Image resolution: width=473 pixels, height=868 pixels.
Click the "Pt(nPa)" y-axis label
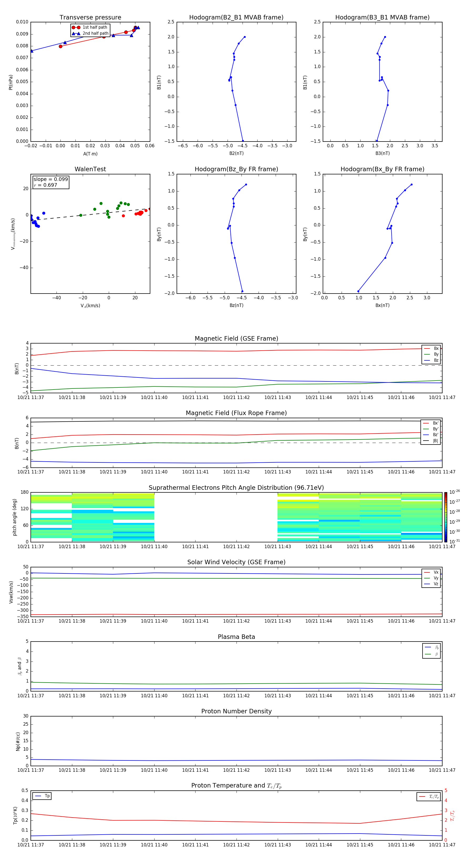pyautogui.click(x=11, y=82)
